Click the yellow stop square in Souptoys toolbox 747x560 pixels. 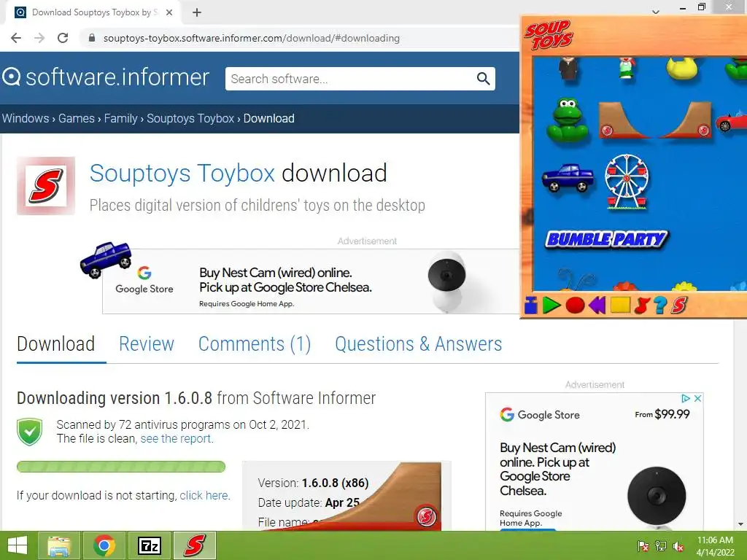click(620, 305)
